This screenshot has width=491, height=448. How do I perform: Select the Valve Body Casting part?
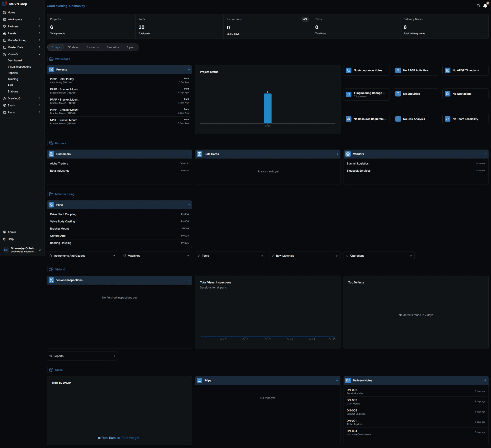(x=119, y=221)
